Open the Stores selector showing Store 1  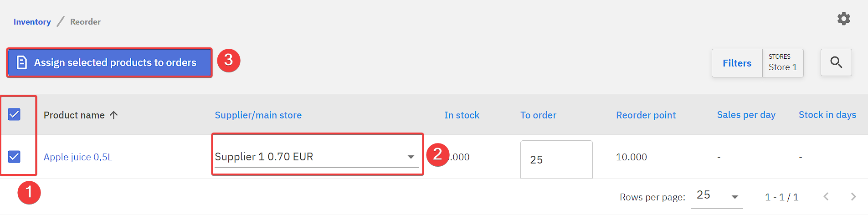[782, 63]
